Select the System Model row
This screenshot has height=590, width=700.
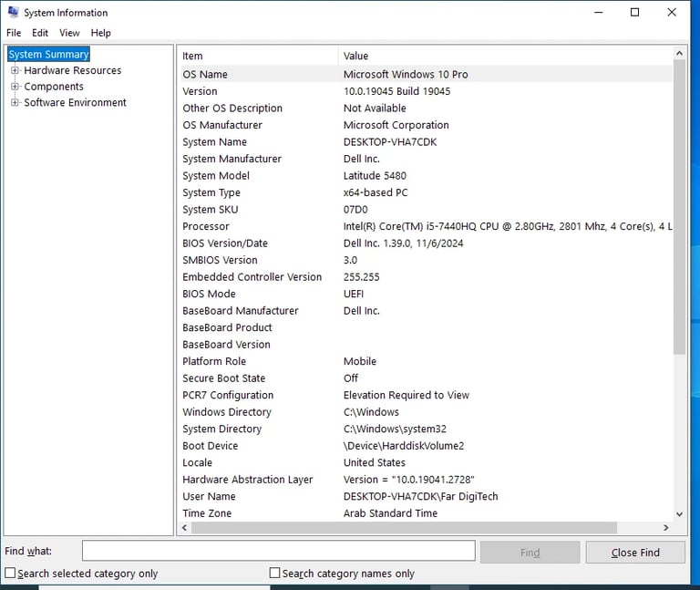point(426,175)
